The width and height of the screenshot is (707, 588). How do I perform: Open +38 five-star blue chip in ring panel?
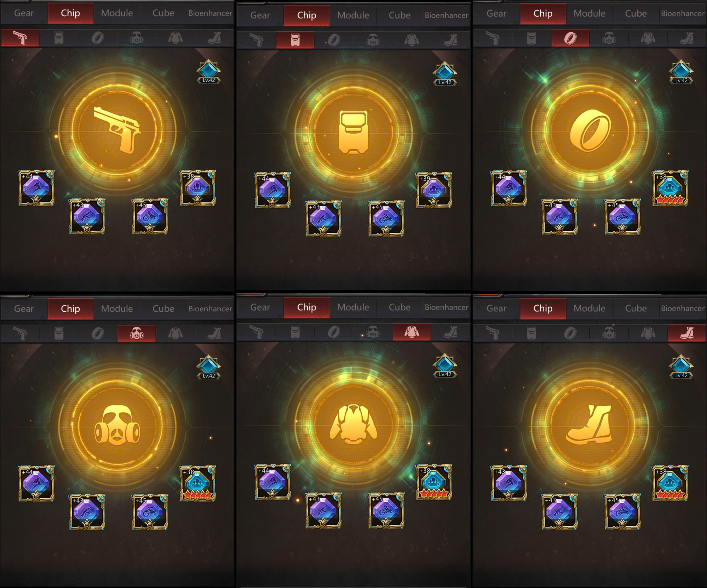[670, 188]
